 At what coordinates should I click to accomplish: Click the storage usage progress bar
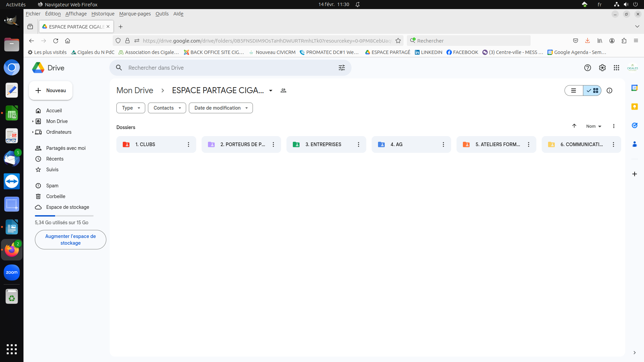[x=64, y=216]
